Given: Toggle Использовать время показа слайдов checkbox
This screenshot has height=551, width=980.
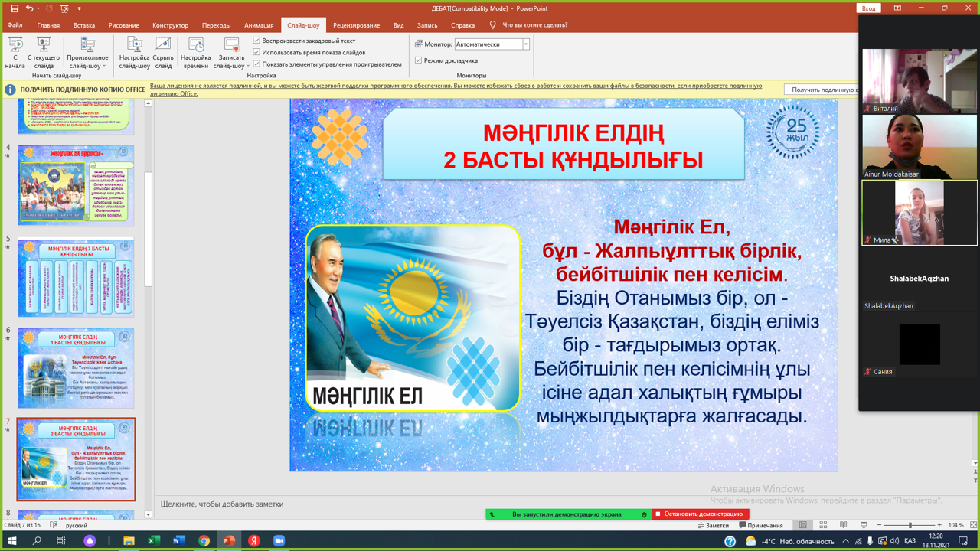Looking at the screenshot, I should coord(257,52).
